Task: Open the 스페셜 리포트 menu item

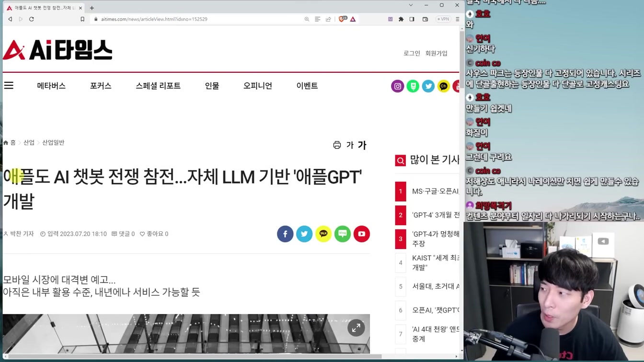Action: click(158, 86)
